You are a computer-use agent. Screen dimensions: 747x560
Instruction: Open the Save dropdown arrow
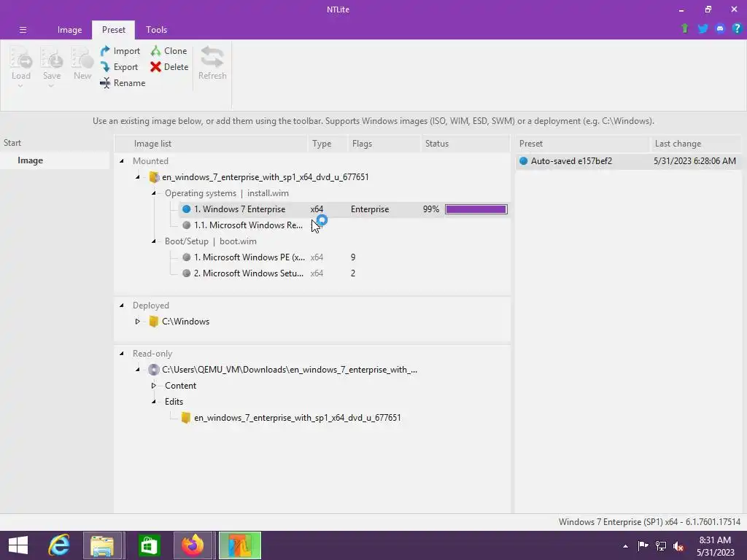click(x=51, y=86)
